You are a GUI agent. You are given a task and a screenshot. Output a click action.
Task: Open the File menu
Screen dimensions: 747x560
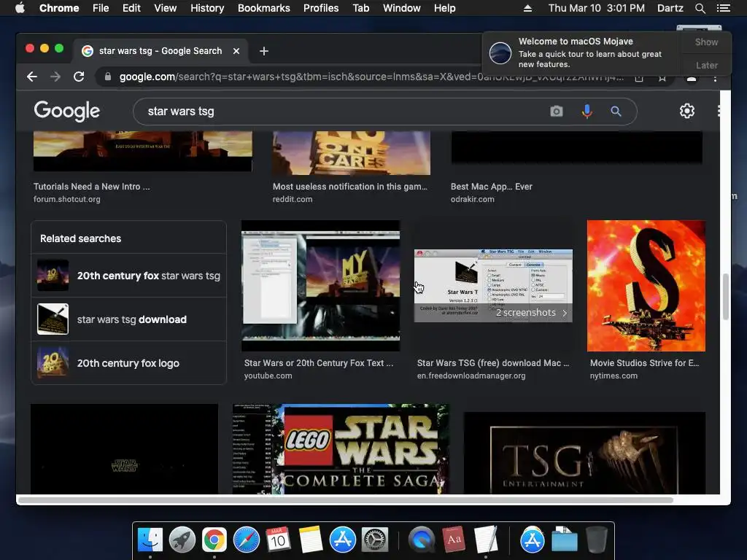(x=101, y=8)
